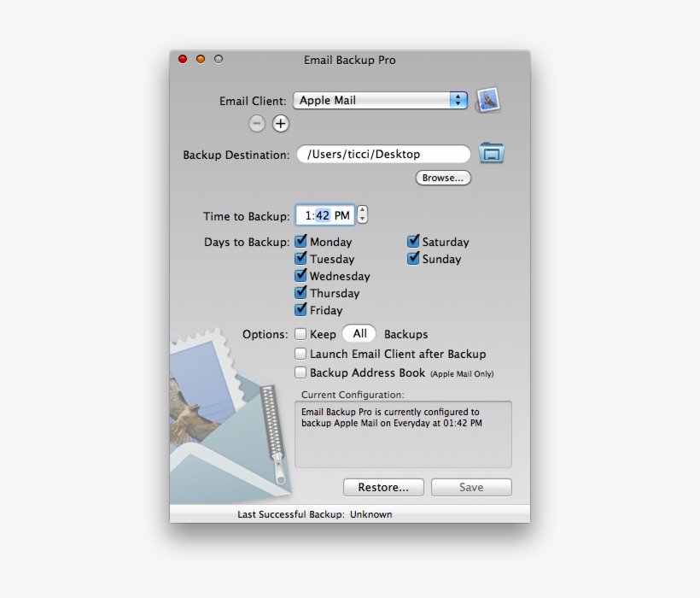Image resolution: width=700 pixels, height=598 pixels.
Task: Click the Desktop folder icon beside destination
Action: point(492,154)
